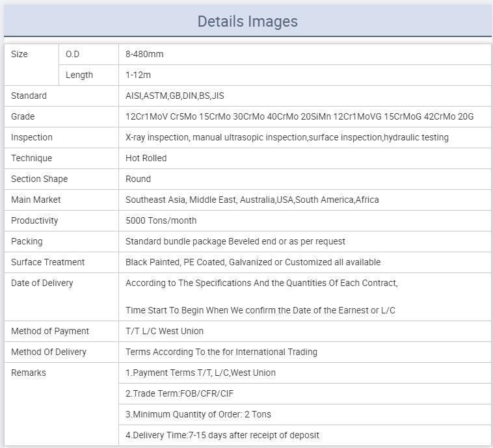
Task: Click the Inspection row label
Action: point(32,137)
